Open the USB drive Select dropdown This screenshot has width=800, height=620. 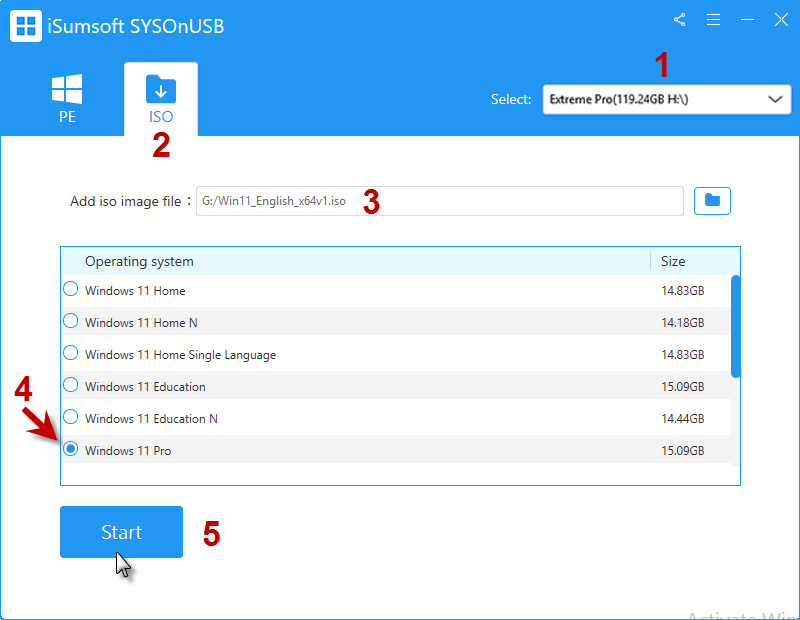[666, 99]
